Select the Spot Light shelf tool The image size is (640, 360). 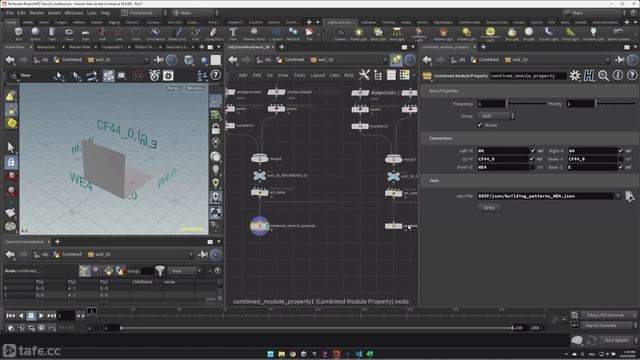(x=378, y=33)
